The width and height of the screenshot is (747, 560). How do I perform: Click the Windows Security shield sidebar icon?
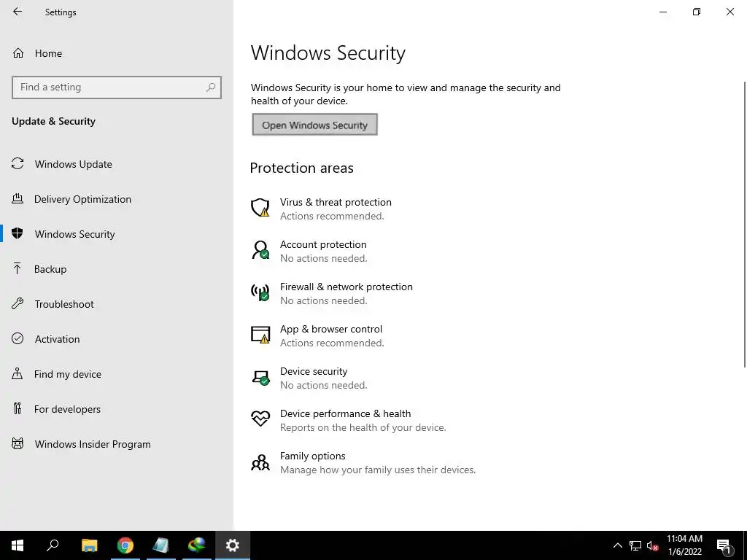click(18, 233)
